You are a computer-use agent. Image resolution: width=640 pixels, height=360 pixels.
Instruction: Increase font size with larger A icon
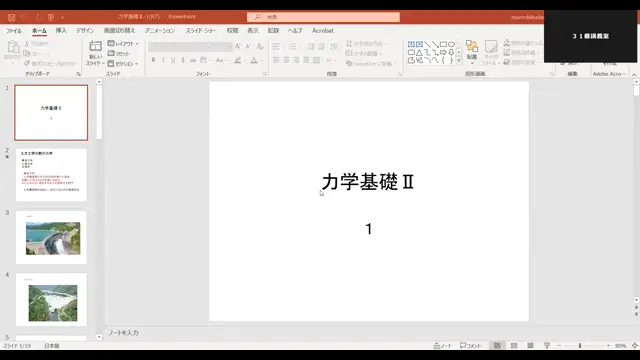click(238, 47)
